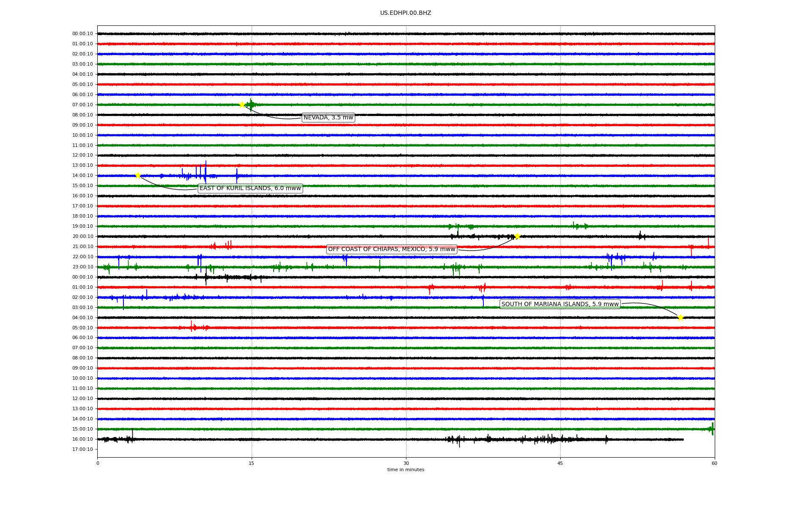Click the yellow star marking the Nevada event
Image resolution: width=812 pixels, height=508 pixels.
click(242, 105)
